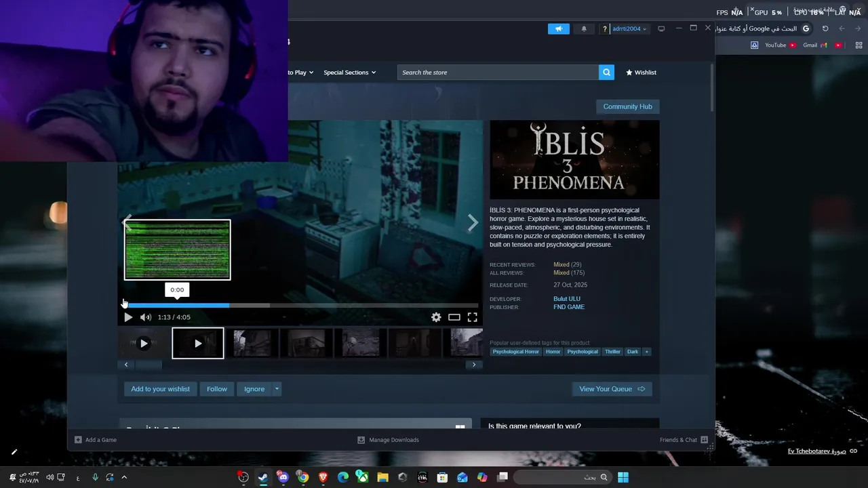868x488 pixels.
Task: Open Xbox app from the taskbar
Action: (363, 477)
